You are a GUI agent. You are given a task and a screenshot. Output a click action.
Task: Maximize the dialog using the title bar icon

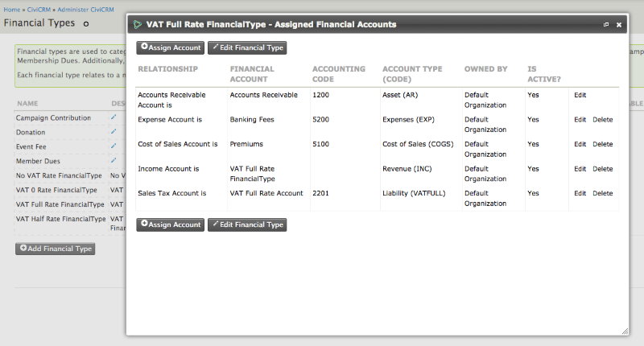click(x=605, y=25)
